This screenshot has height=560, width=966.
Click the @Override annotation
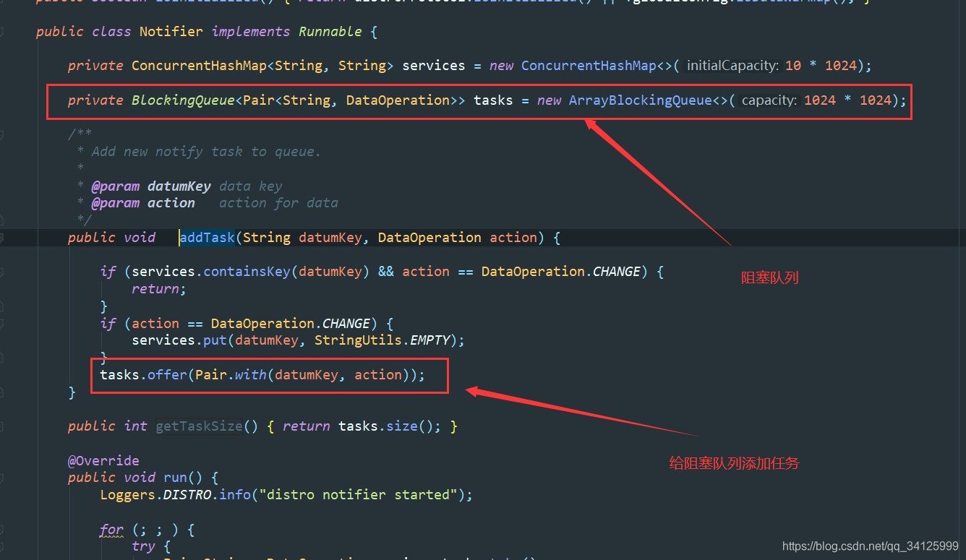click(x=103, y=461)
